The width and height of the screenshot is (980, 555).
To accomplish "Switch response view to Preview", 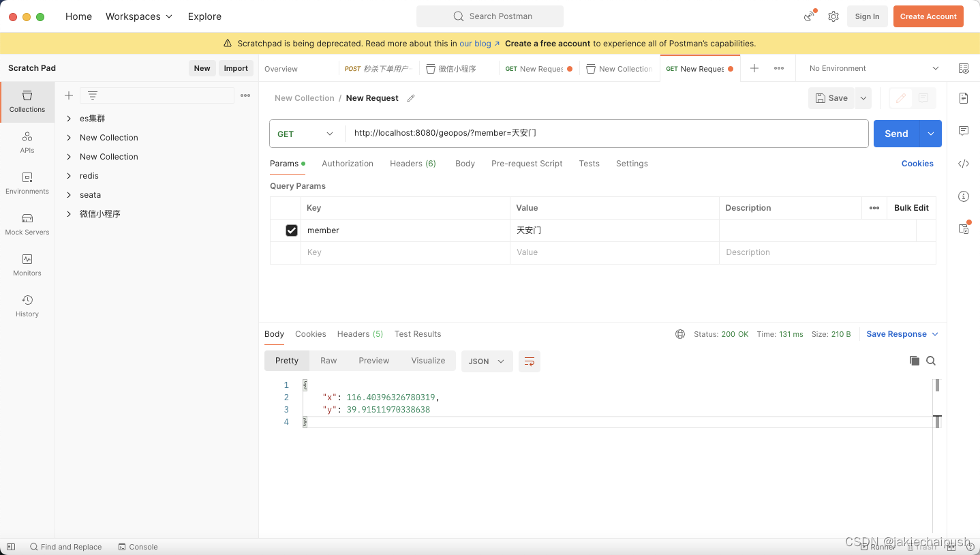I will click(x=374, y=361).
